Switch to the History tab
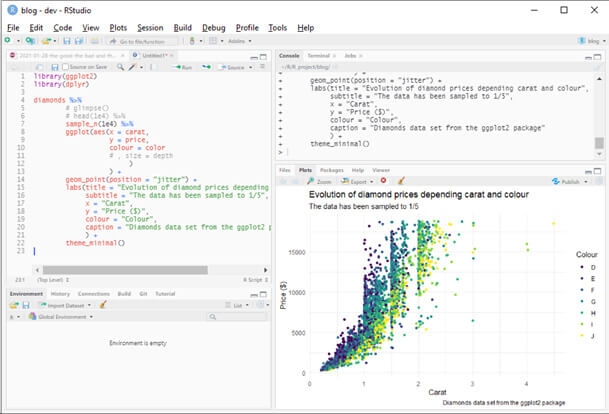609x414 pixels. coord(60,293)
